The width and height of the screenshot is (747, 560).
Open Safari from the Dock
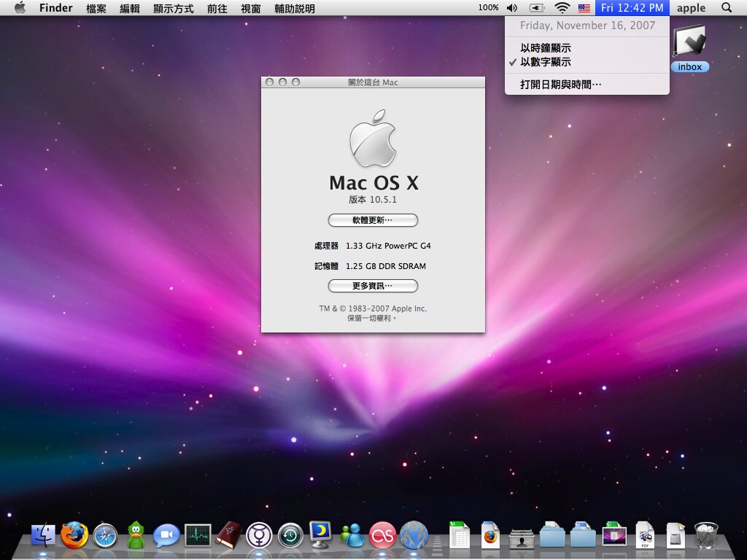tap(105, 536)
